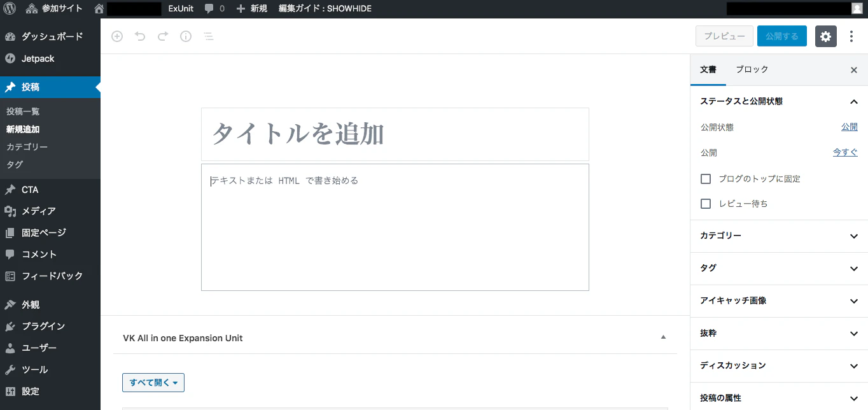Screen dimensions: 868x410
Task: Click the プレビュー button
Action: (724, 36)
